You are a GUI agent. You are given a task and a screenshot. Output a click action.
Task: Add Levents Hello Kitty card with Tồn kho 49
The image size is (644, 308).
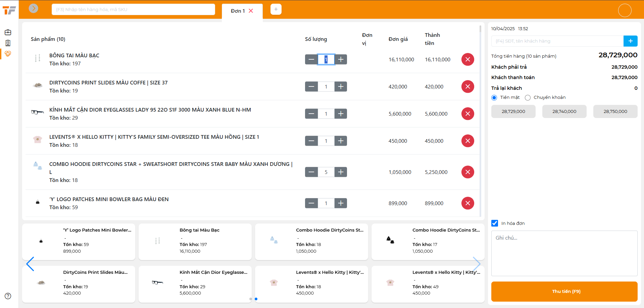(x=428, y=284)
